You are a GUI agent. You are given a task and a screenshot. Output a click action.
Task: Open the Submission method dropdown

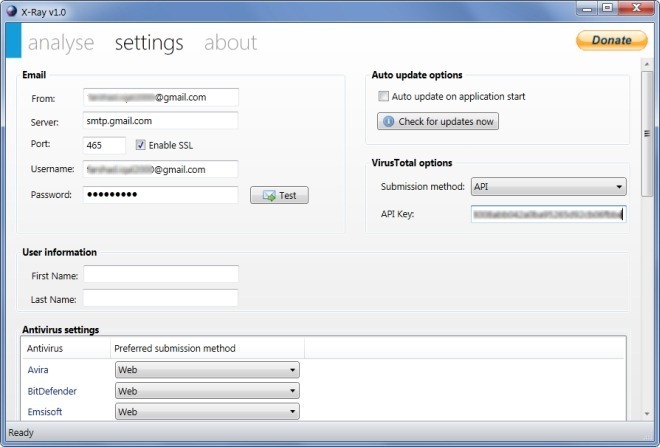[548, 186]
